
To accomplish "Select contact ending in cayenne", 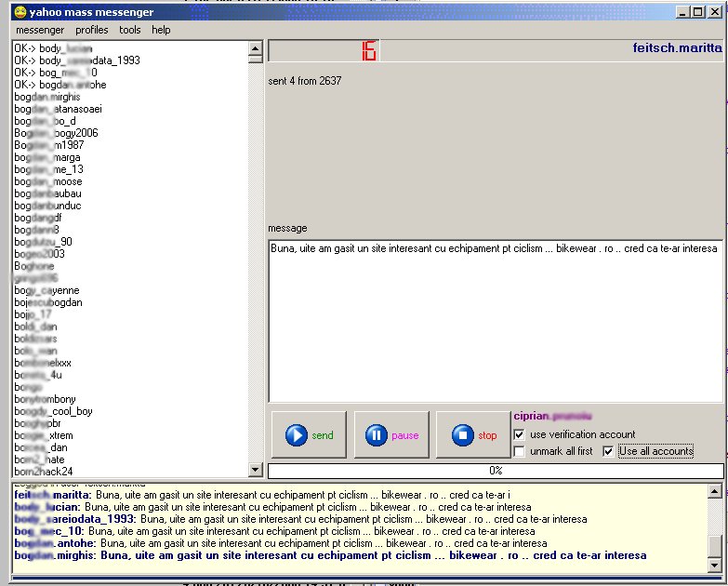I will [46, 290].
